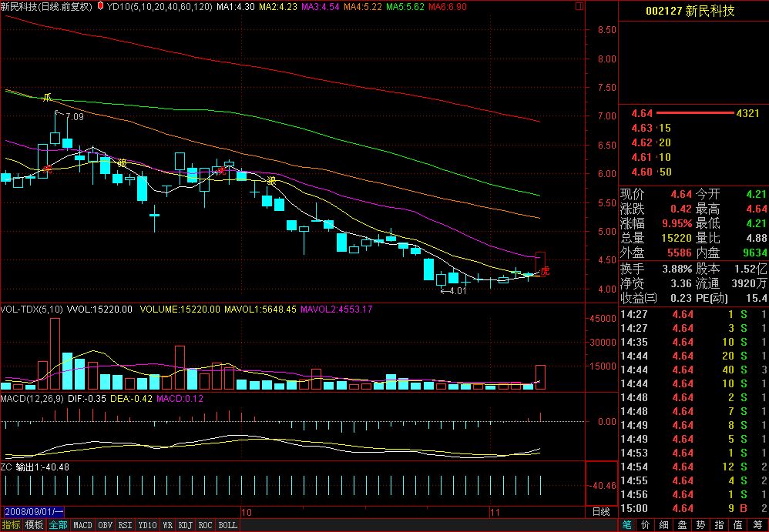Select the 全部 indicator filter

(x=57, y=525)
